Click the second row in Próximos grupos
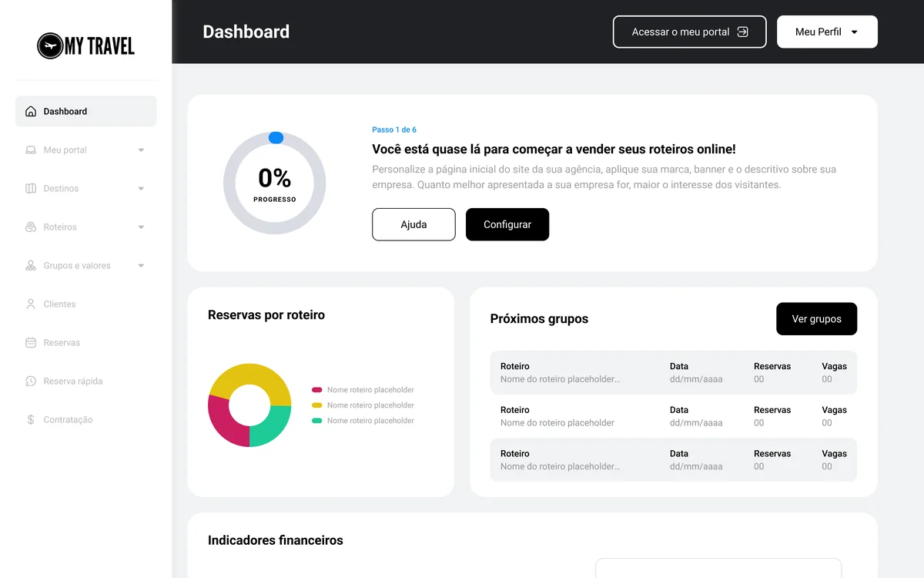This screenshot has height=578, width=924. point(674,416)
